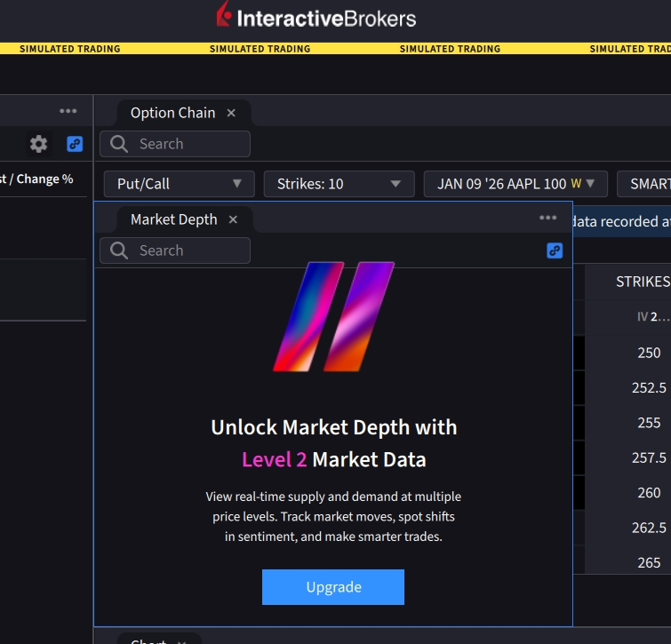
Task: Open the JAN 09 '26 AAPL expiry dropdown
Action: [x=515, y=184]
